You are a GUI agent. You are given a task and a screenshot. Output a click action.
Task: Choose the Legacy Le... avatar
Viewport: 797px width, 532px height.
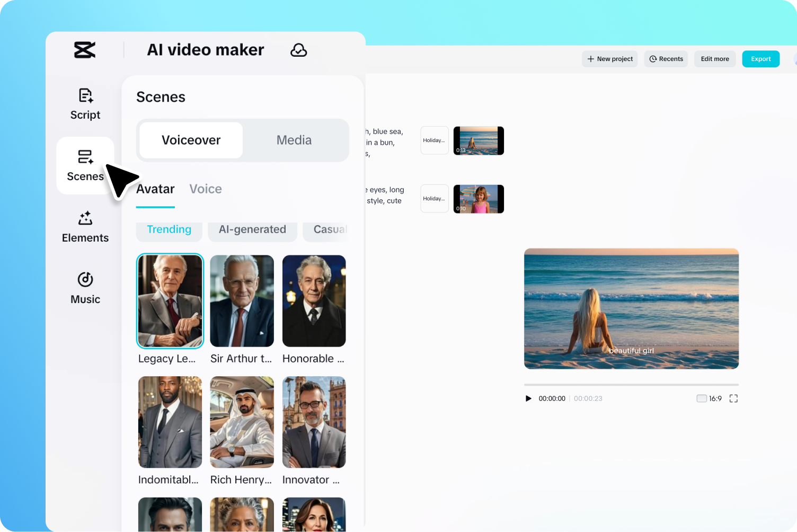pos(170,301)
